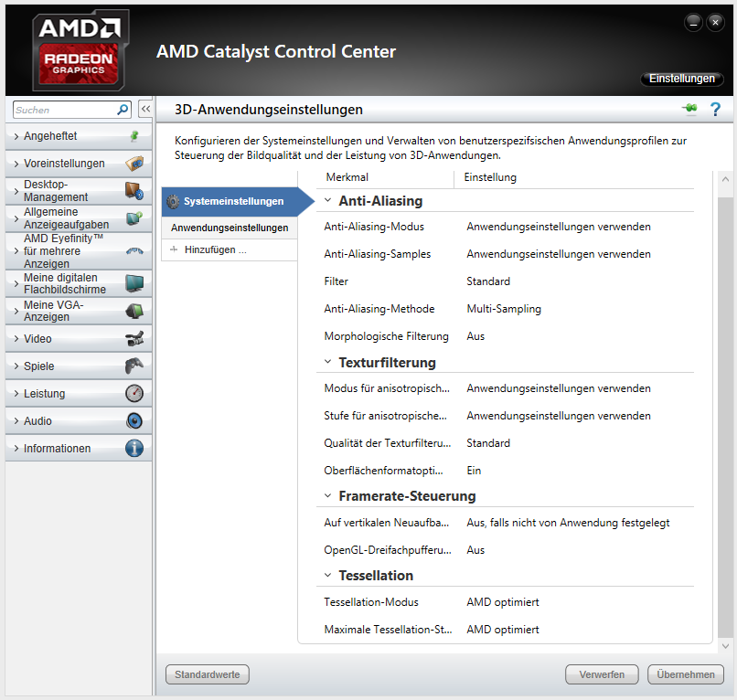Click the VGA-Anzeigen monitor icon
Screen dimensions: 737x700
[x=134, y=311]
